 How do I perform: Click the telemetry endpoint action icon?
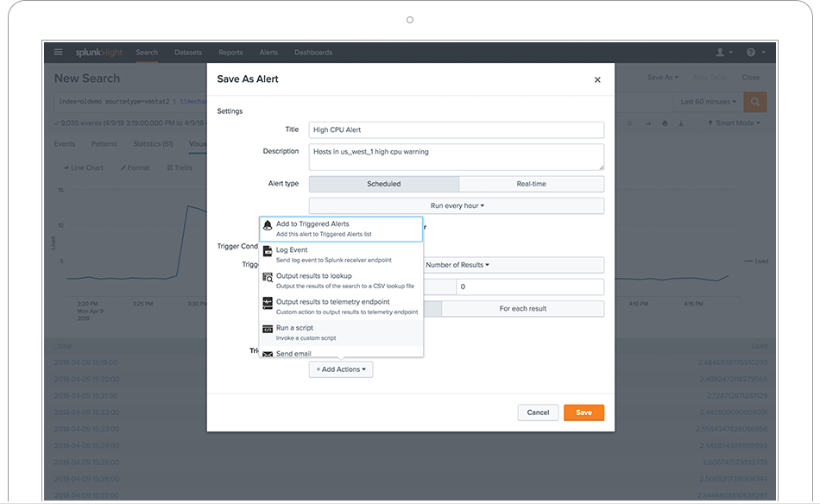268,303
